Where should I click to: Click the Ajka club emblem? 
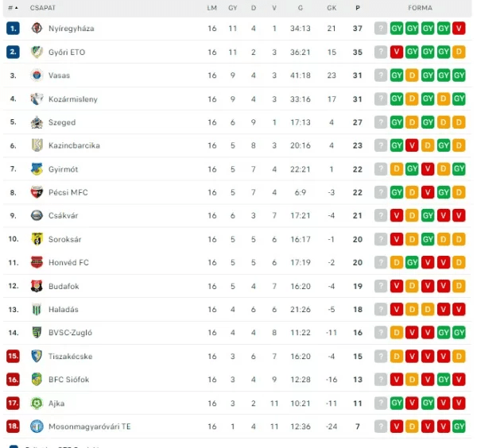(37, 403)
